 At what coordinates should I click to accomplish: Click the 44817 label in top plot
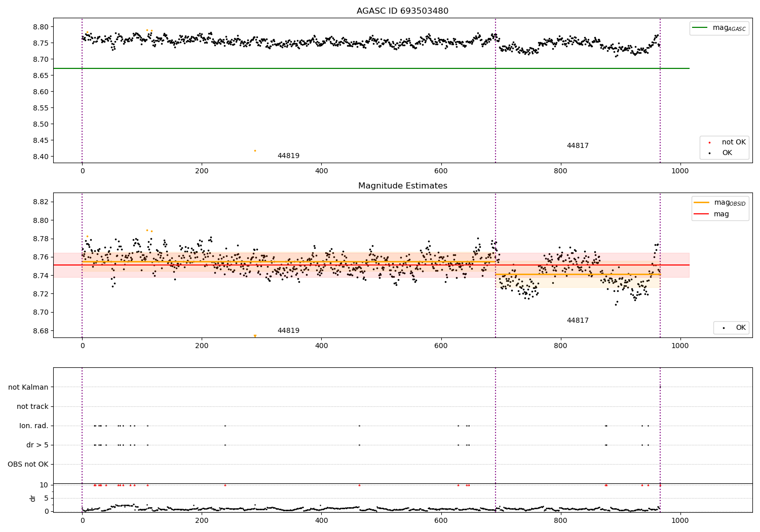[578, 146]
